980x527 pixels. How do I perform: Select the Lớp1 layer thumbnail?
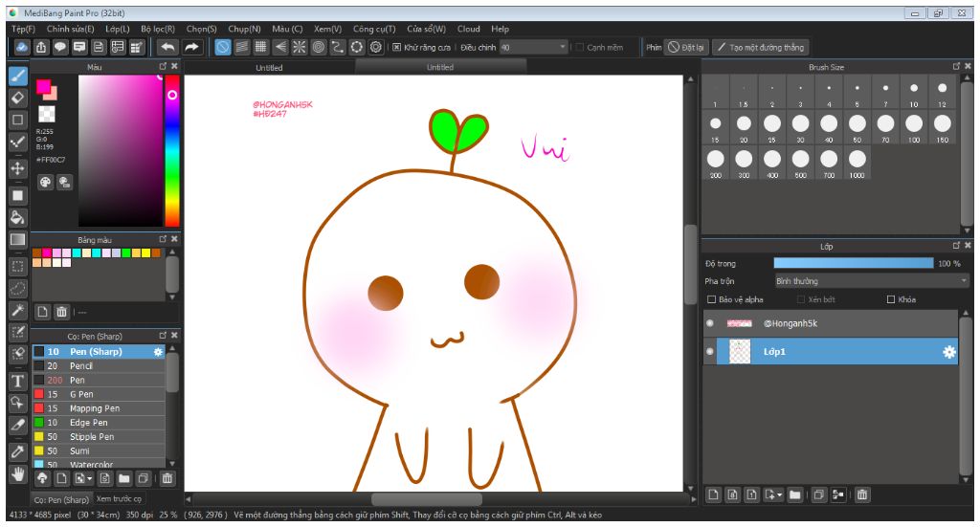click(x=740, y=352)
